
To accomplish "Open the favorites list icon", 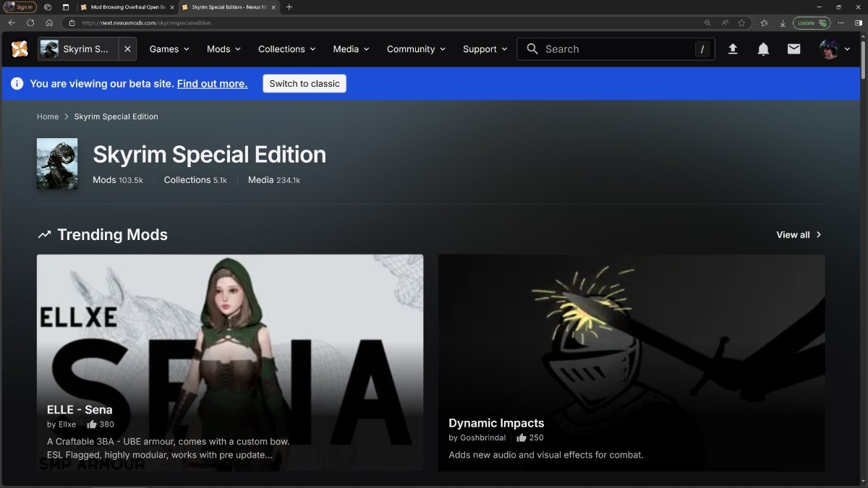I will point(765,22).
